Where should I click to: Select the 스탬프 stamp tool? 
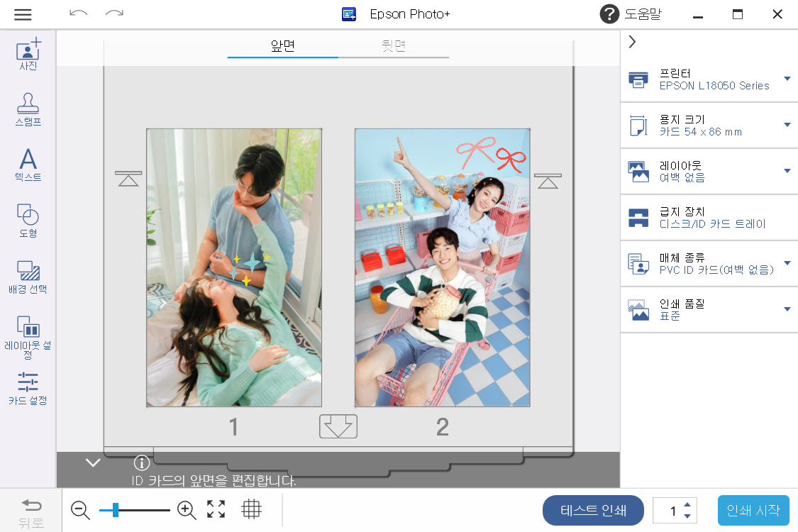28,109
